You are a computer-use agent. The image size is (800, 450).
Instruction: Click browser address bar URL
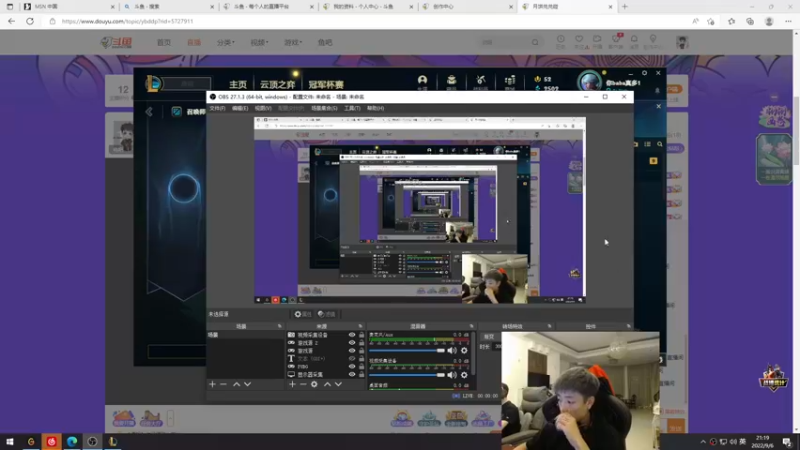[x=128, y=21]
